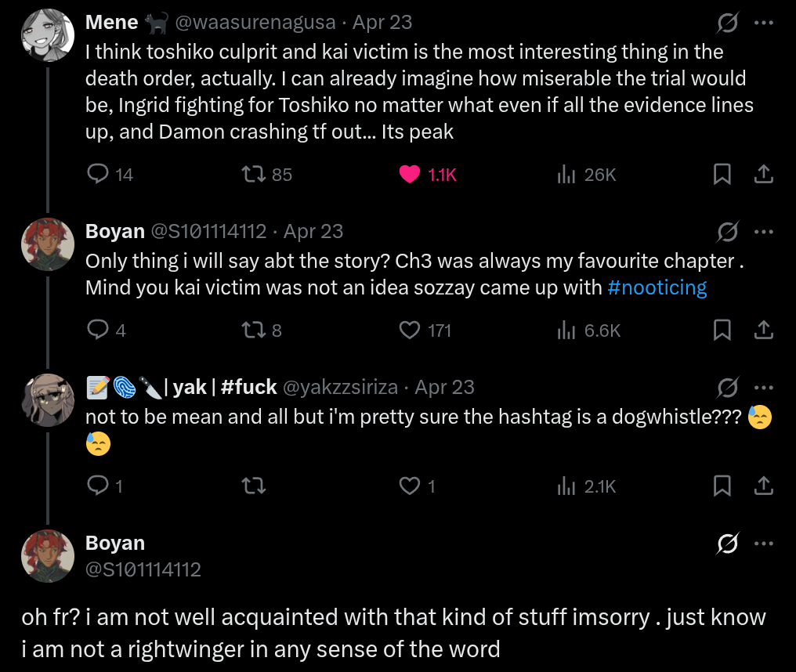
Task: Open more options on yak's reply
Action: coord(764,387)
